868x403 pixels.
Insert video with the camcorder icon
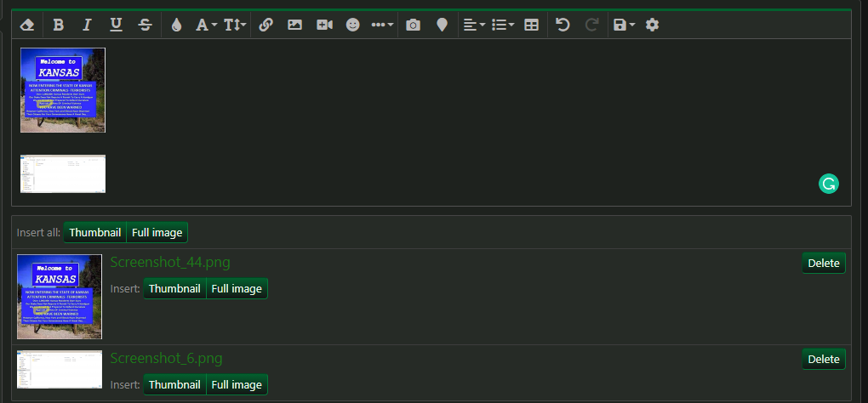[x=324, y=25]
